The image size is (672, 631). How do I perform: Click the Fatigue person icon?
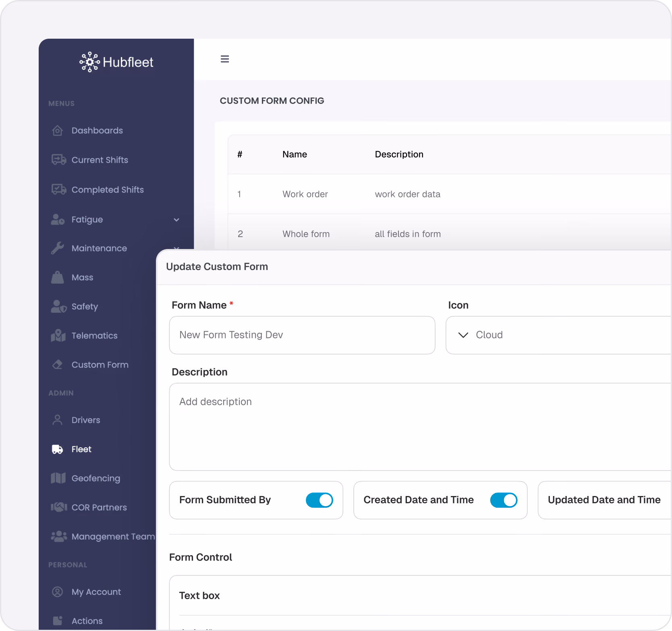pyautogui.click(x=58, y=219)
